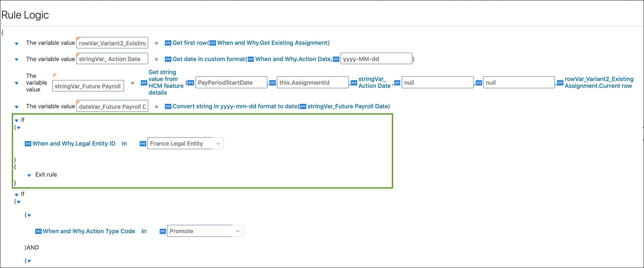Open action menu for stringVar_ Action Date row
This screenshot has width=644, height=268.
click(16, 60)
